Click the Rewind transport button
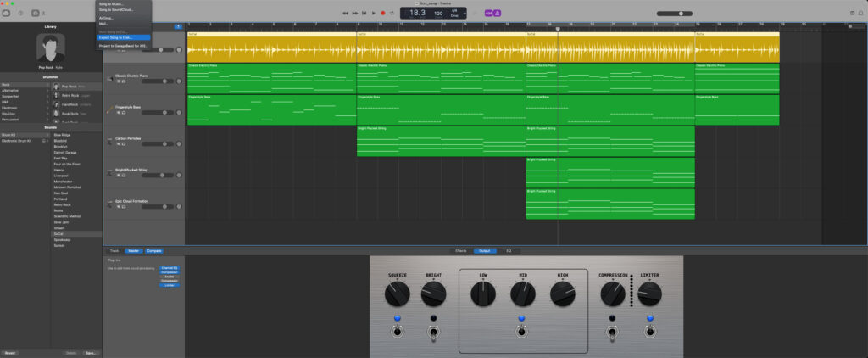 pyautogui.click(x=346, y=13)
